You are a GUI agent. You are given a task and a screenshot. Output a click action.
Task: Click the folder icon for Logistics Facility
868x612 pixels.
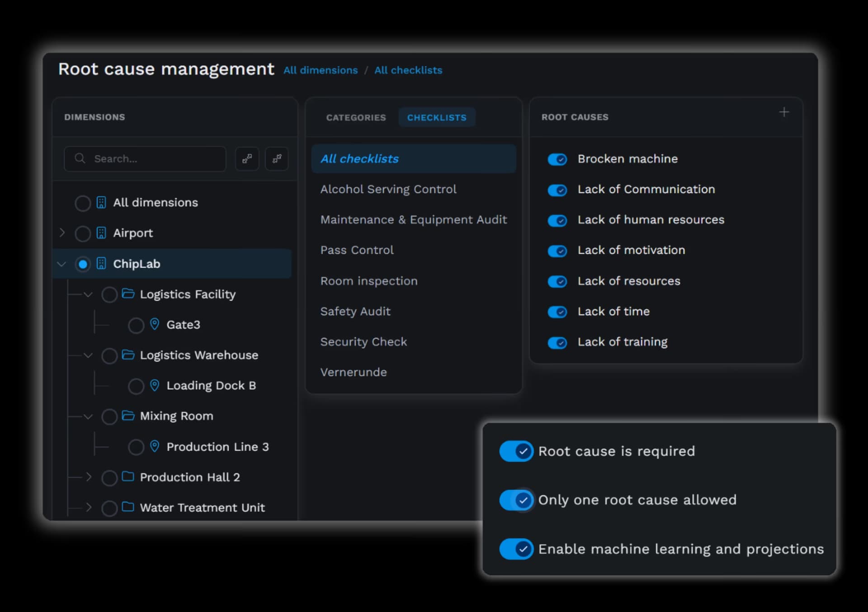coord(128,294)
